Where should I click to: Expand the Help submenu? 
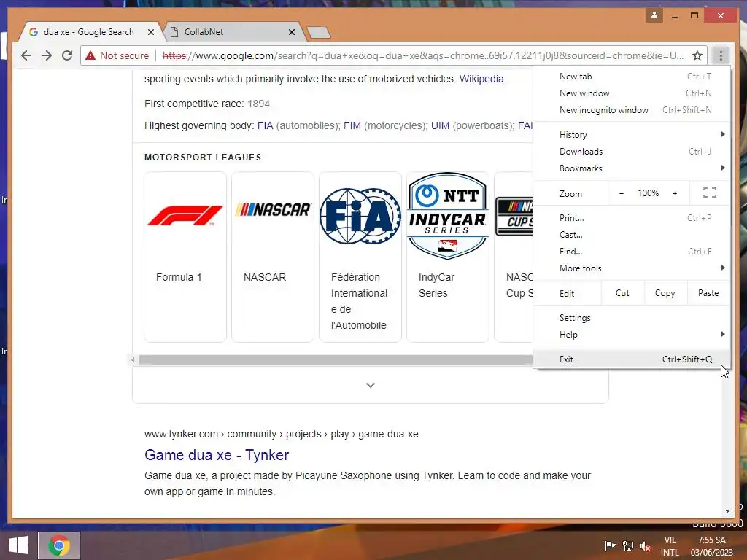pyautogui.click(x=632, y=334)
